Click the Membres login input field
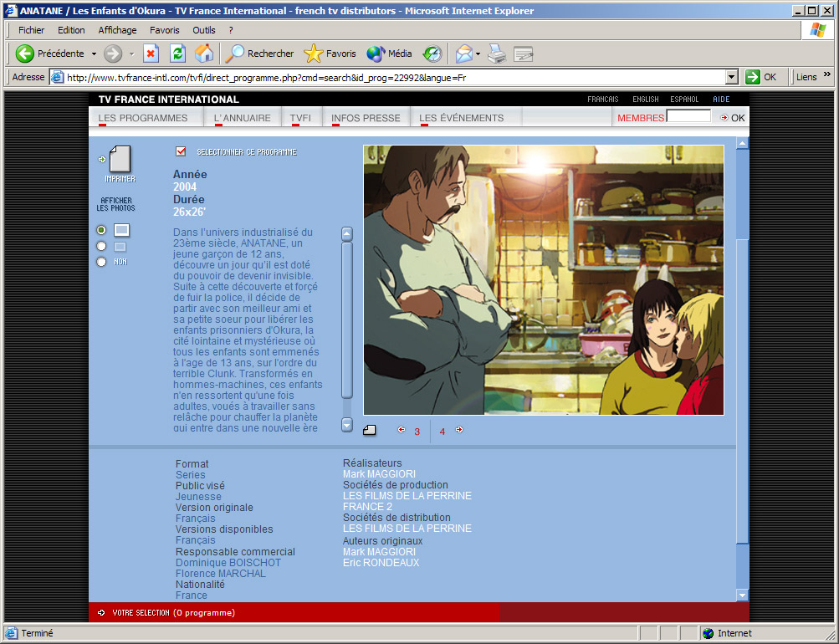Screen dimensions: 839x644 pyautogui.click(x=688, y=115)
